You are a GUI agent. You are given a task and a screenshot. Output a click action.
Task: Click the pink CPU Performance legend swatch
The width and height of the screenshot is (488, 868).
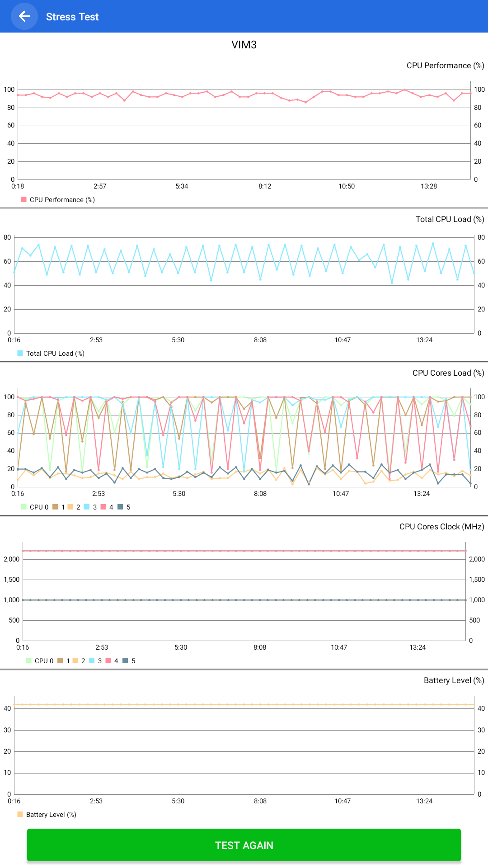click(24, 199)
